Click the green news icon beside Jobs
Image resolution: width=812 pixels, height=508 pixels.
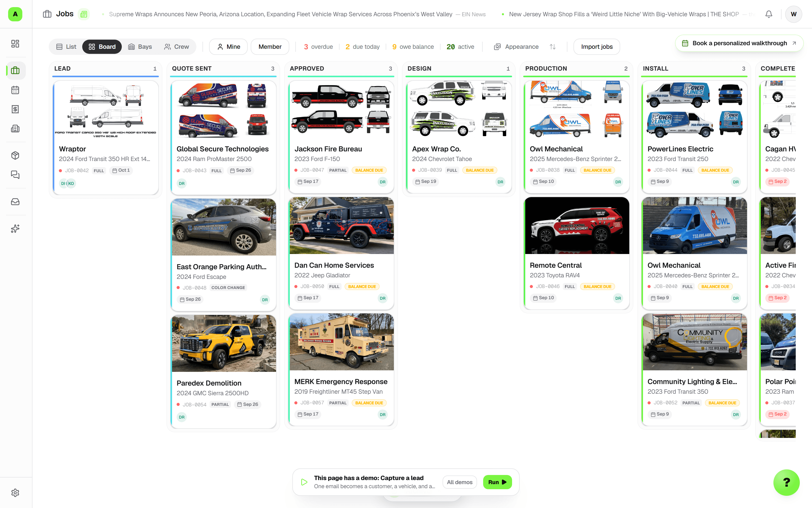point(84,14)
